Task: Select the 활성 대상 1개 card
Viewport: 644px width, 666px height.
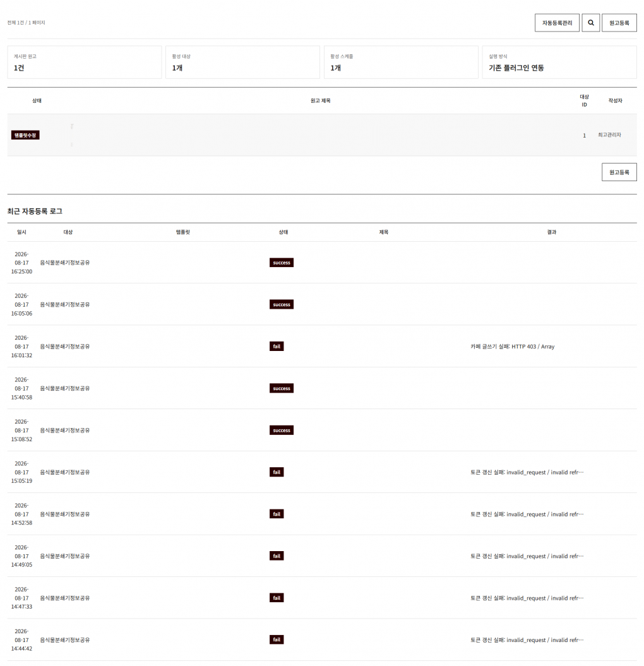Action: [x=242, y=62]
